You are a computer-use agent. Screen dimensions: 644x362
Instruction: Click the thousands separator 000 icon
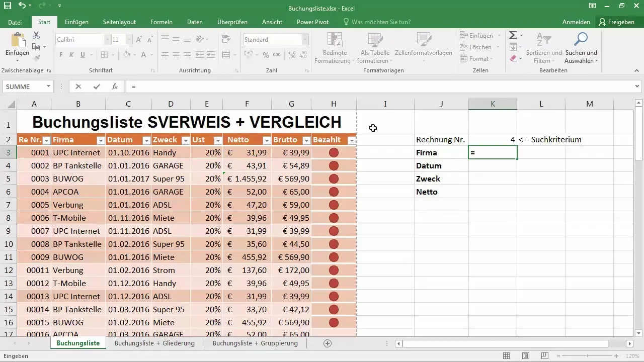pos(277,55)
